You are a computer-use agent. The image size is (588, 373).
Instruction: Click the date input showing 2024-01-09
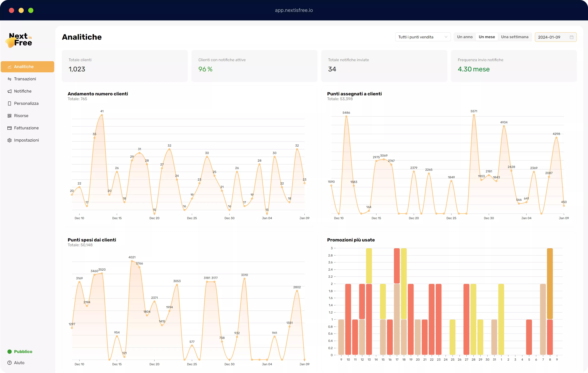[555, 37]
